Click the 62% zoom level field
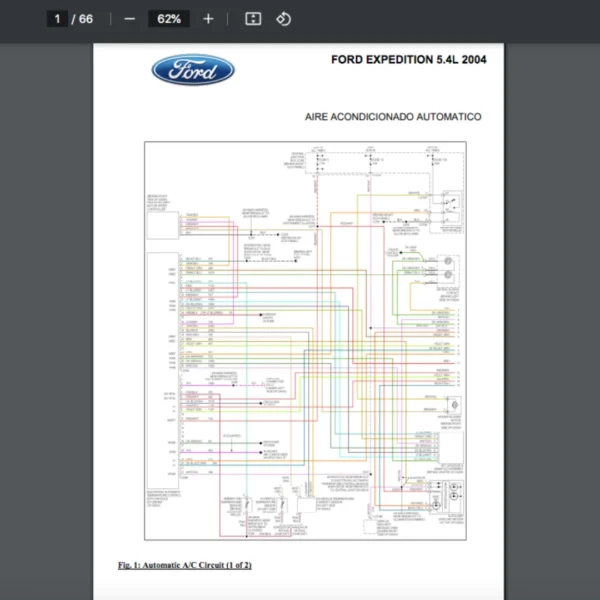The image size is (600, 600). pos(168,19)
